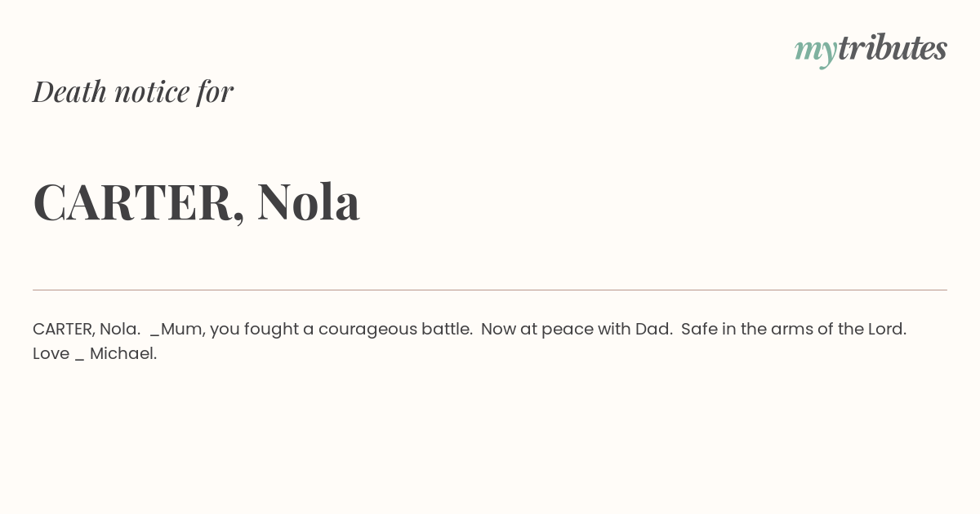Viewport: 980px width, 514px height.
Task: Click the horizontal divider line
Action: [x=490, y=290]
